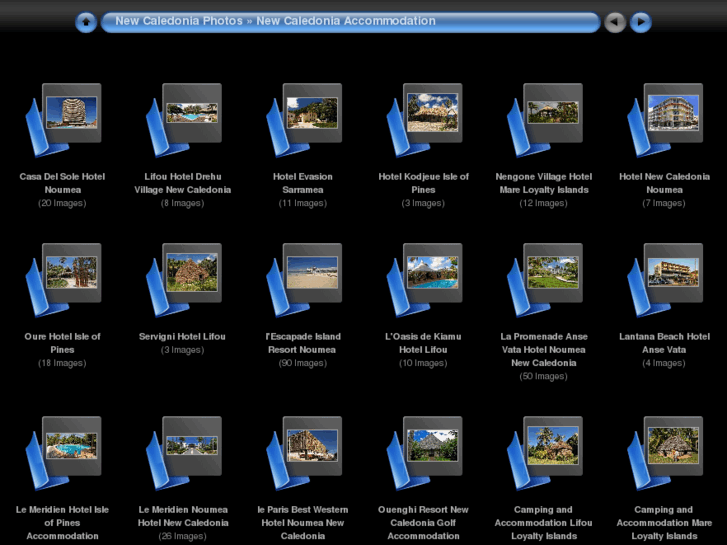This screenshot has height=545, width=727.
Task: Go to previous page arrow button
Action: [615, 22]
